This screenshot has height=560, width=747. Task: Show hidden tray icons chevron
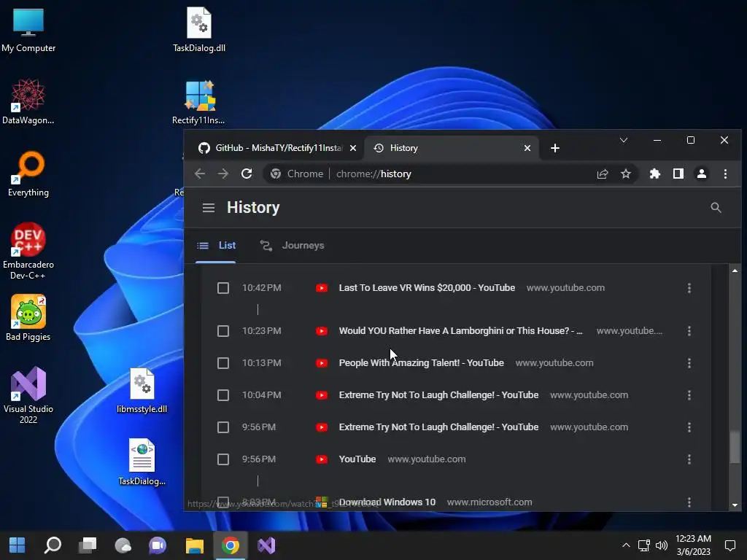(x=626, y=545)
